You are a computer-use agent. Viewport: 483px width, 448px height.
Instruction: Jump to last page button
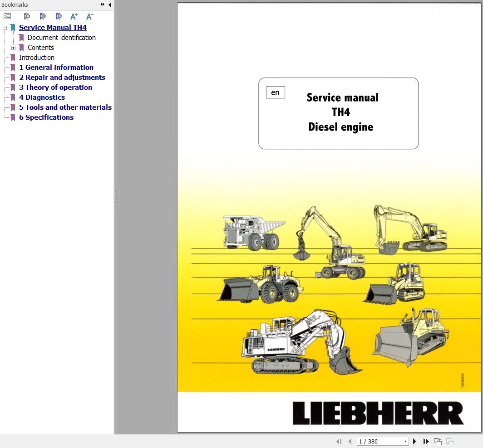pyautogui.click(x=426, y=441)
